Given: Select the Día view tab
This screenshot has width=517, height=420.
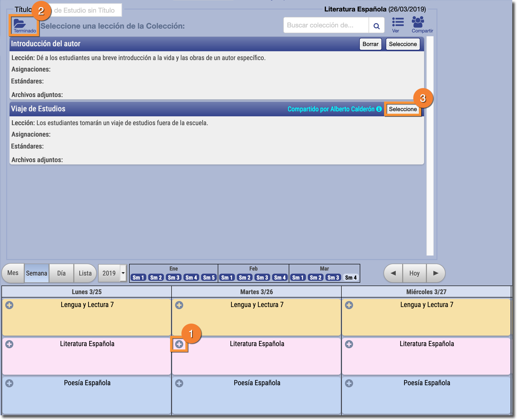Looking at the screenshot, I should point(61,273).
